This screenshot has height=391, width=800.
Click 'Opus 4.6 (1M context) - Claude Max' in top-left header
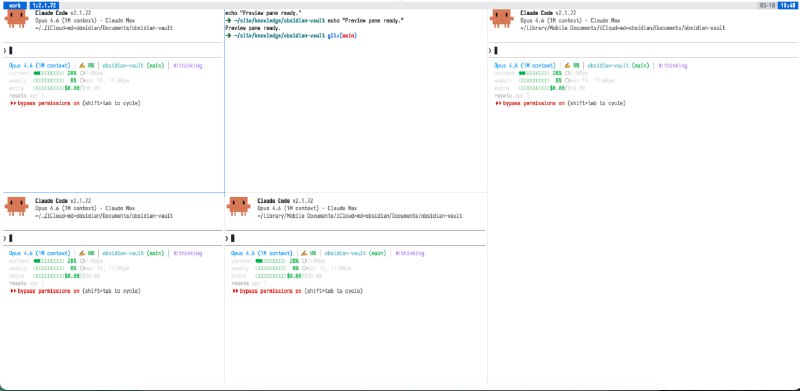tap(85, 20)
